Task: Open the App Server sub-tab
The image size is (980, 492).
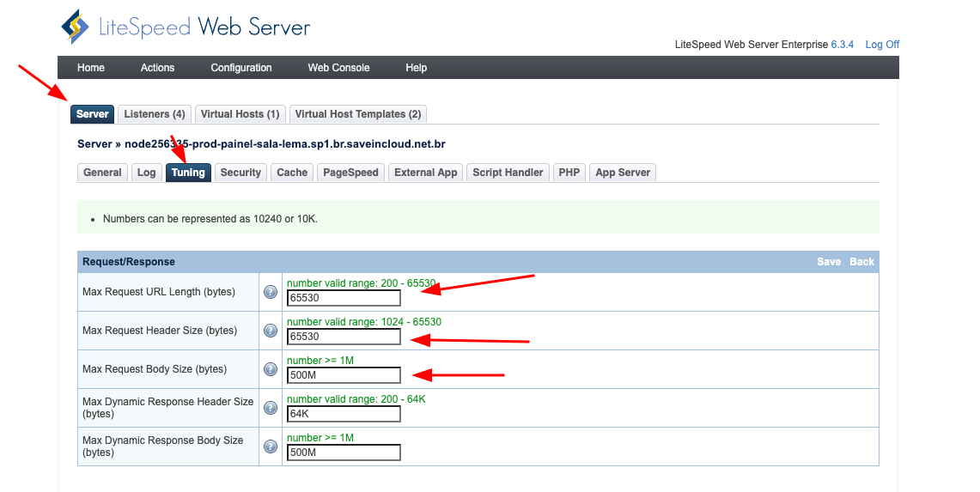Action: point(623,173)
